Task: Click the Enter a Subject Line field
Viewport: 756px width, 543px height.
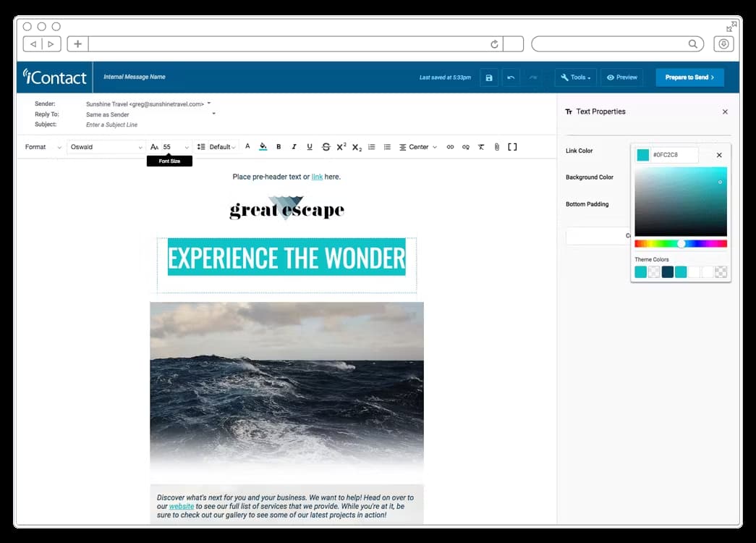Action: click(112, 125)
